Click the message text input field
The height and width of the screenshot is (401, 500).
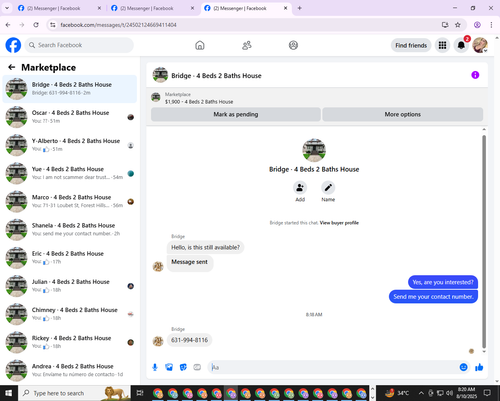click(x=333, y=367)
